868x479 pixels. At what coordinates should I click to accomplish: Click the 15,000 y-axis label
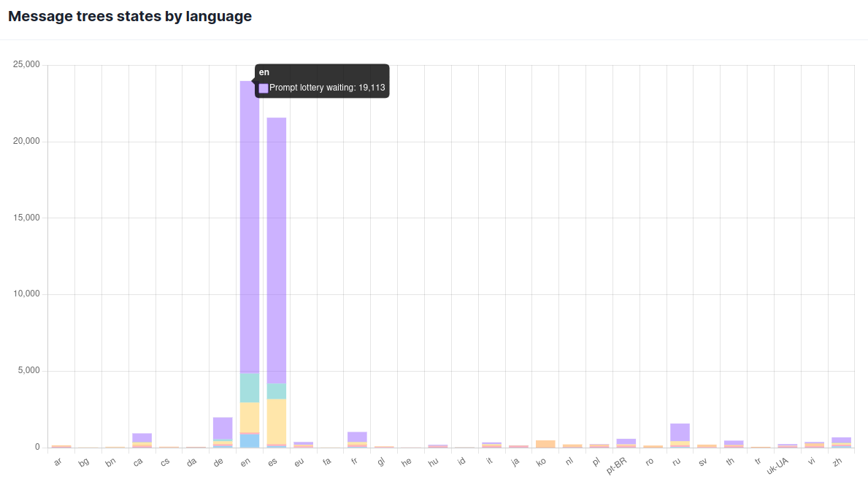point(26,218)
